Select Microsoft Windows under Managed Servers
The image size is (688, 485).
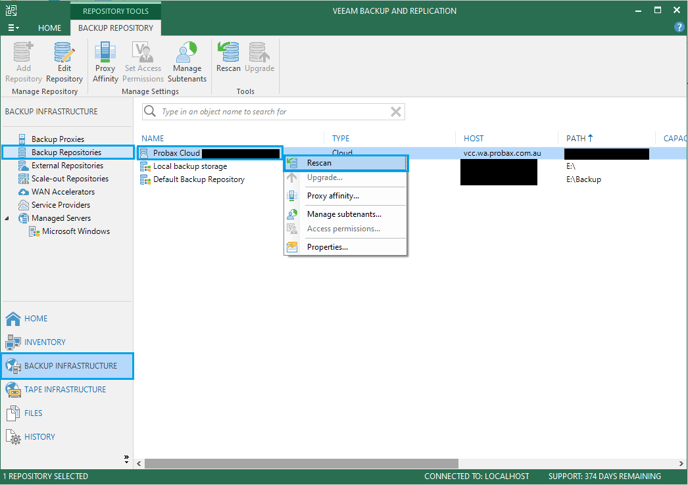tap(75, 231)
